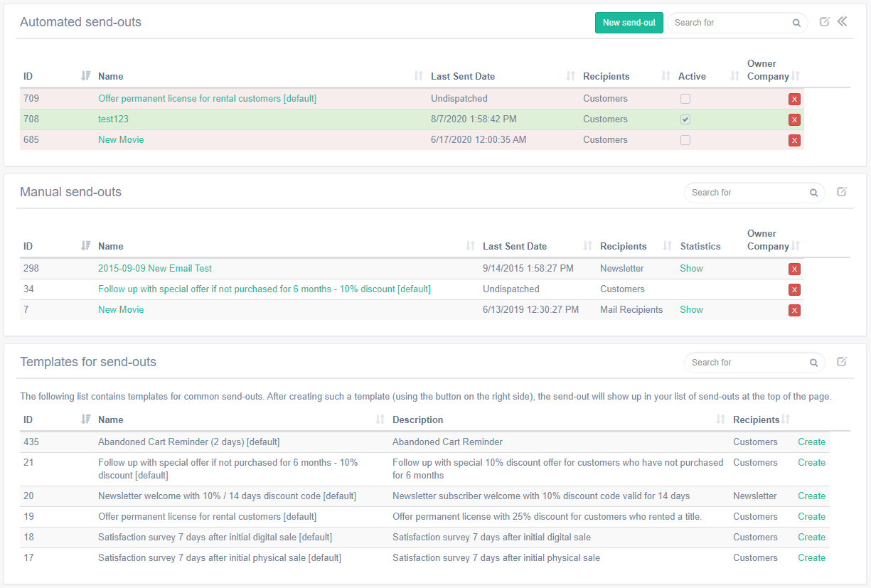871x588 pixels.
Task: Click the New send-out button
Action: [x=629, y=23]
